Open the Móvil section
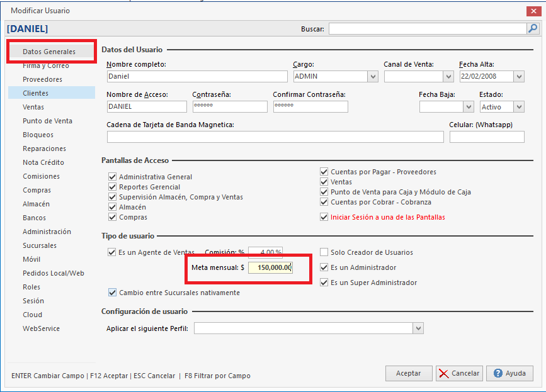This screenshot has width=546, height=392. point(52,259)
